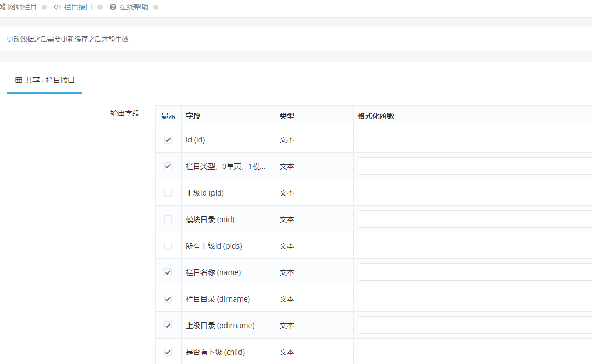Uncheck the 是否有下级 (child) display checkbox
The width and height of the screenshot is (592, 364).
168,352
